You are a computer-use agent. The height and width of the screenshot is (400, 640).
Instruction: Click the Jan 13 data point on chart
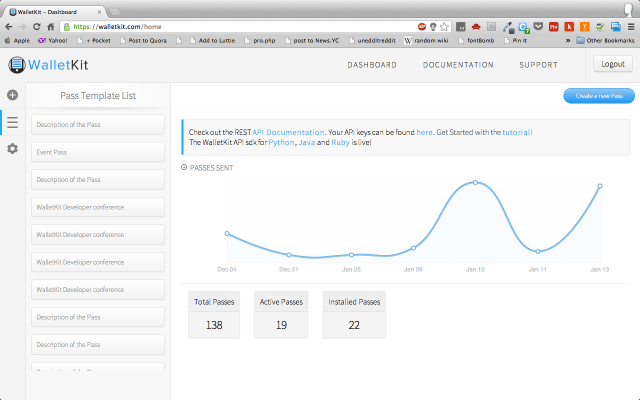(600, 186)
